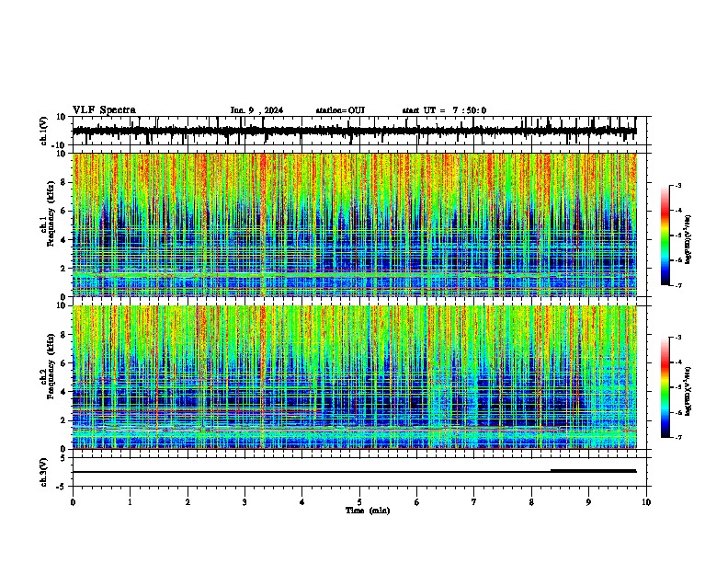Click the thickened ch.3 line segment near minute 9
This screenshot has height=563, width=728.
point(594,471)
